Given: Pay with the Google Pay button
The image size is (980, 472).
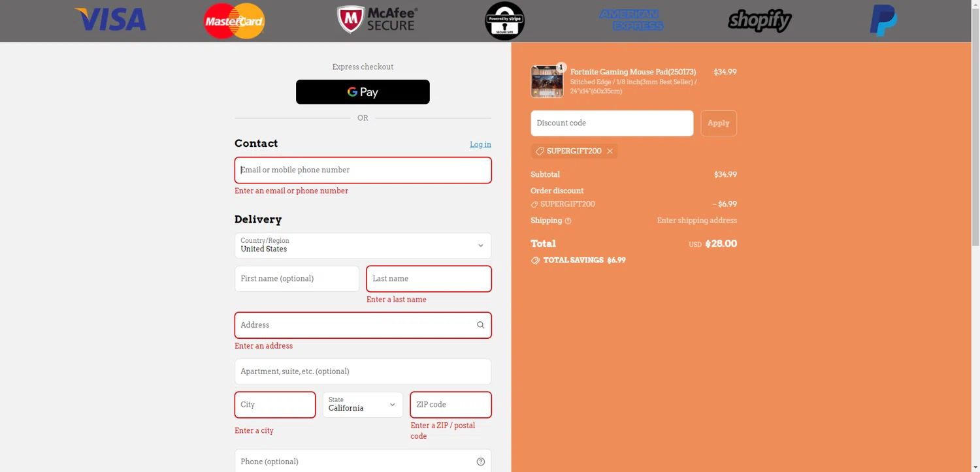Looking at the screenshot, I should pyautogui.click(x=363, y=92).
